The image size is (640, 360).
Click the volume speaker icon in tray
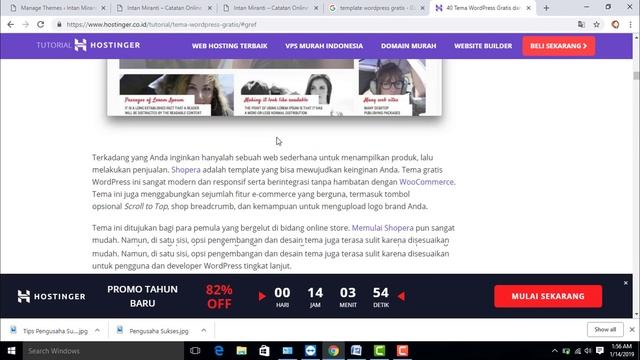coord(588,351)
